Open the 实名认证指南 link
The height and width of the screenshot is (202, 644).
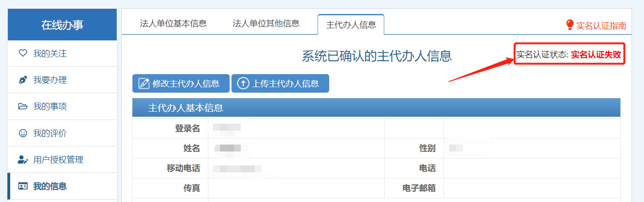[601, 26]
